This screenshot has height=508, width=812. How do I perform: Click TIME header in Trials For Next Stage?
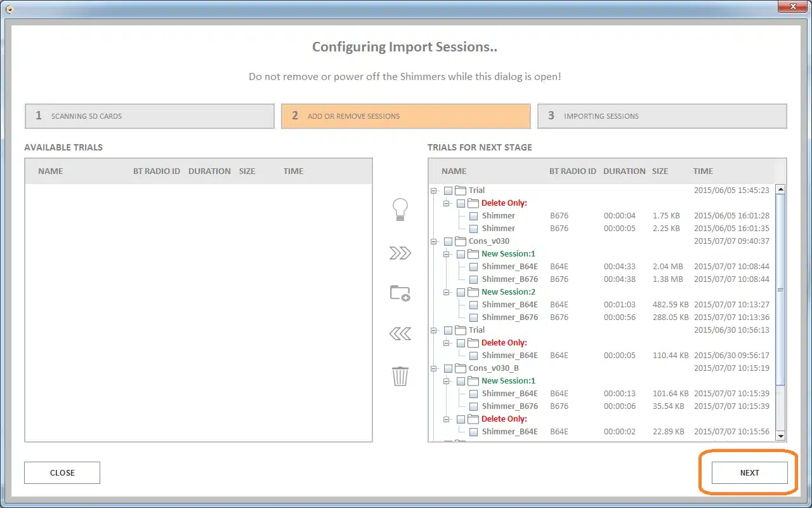703,171
